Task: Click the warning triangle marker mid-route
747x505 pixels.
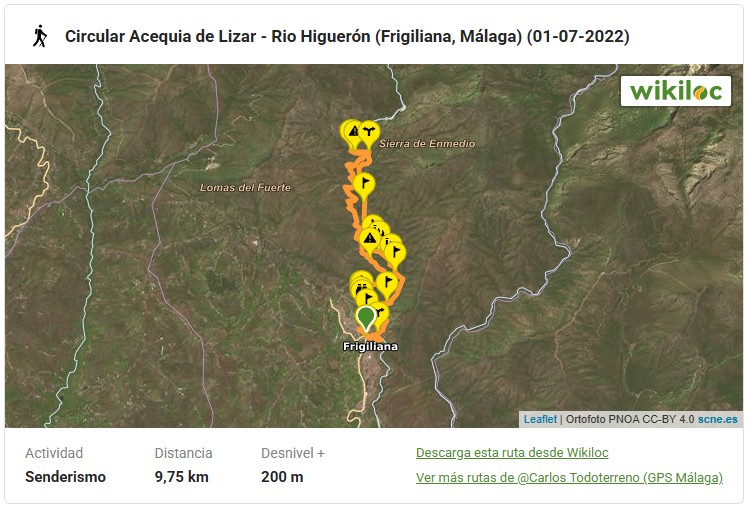Action: pos(370,239)
